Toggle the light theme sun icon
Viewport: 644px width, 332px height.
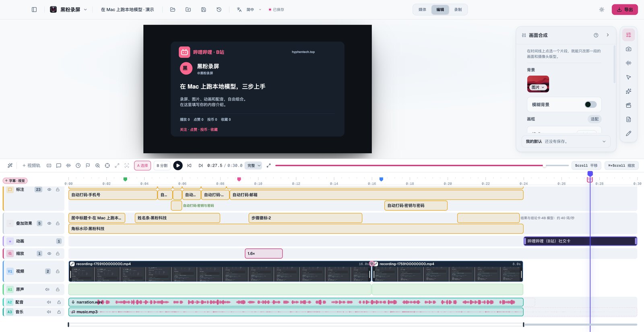tap(602, 10)
